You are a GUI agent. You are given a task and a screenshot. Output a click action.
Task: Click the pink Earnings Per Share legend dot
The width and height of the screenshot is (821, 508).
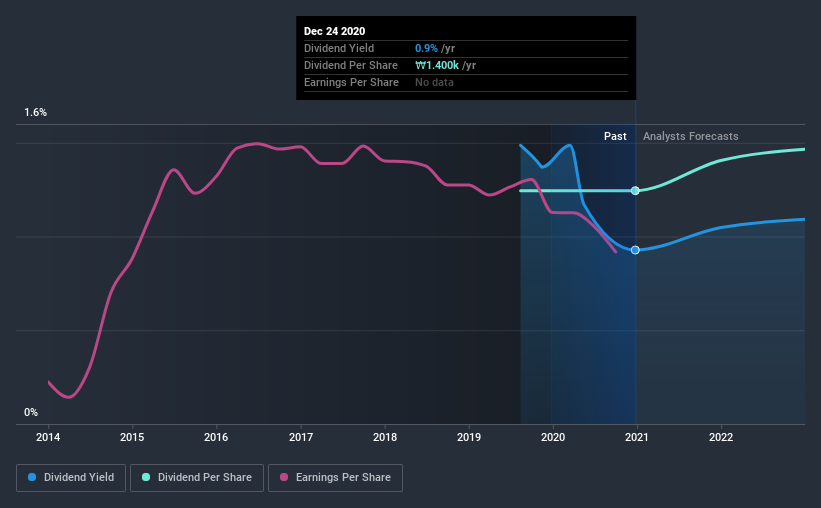pyautogui.click(x=284, y=477)
